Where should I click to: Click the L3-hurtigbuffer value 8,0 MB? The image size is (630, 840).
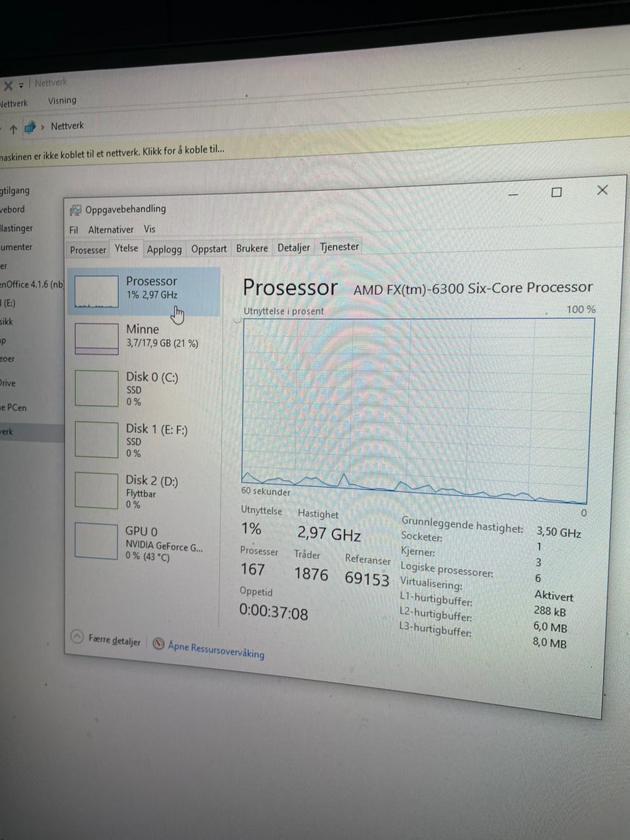click(x=549, y=642)
